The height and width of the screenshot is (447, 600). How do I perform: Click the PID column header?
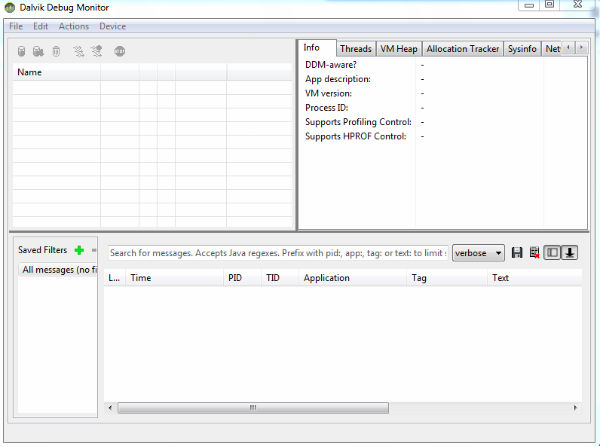(242, 278)
